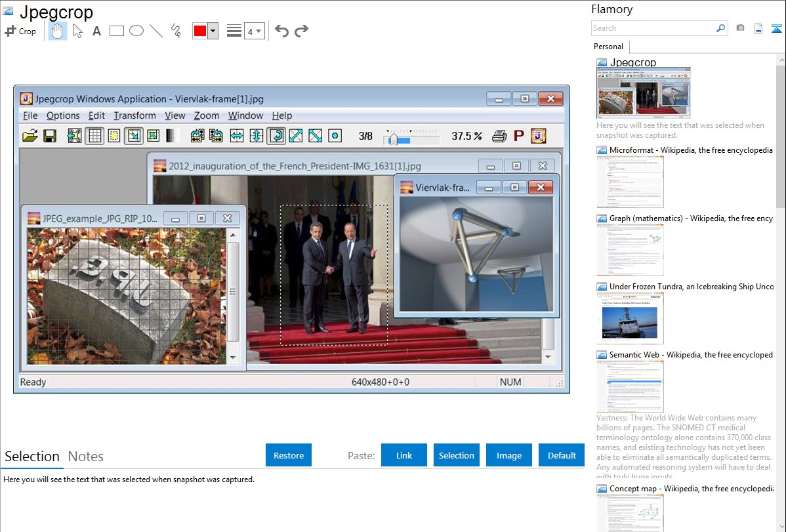Click the open folder icon in Jpegcrop
Viewport: 786px width, 532px height.
tap(30, 136)
